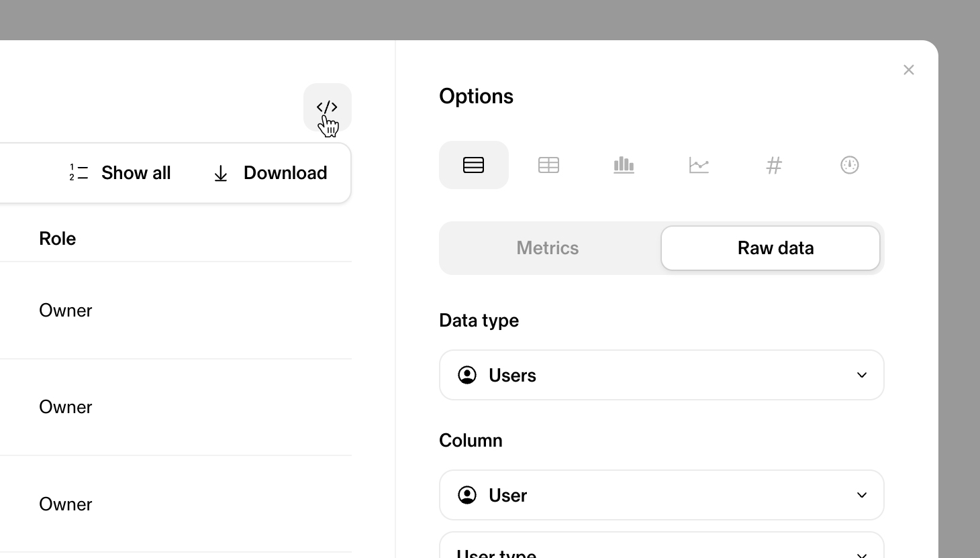Click the Show all button
Image resolution: width=980 pixels, height=558 pixels.
[x=120, y=173]
